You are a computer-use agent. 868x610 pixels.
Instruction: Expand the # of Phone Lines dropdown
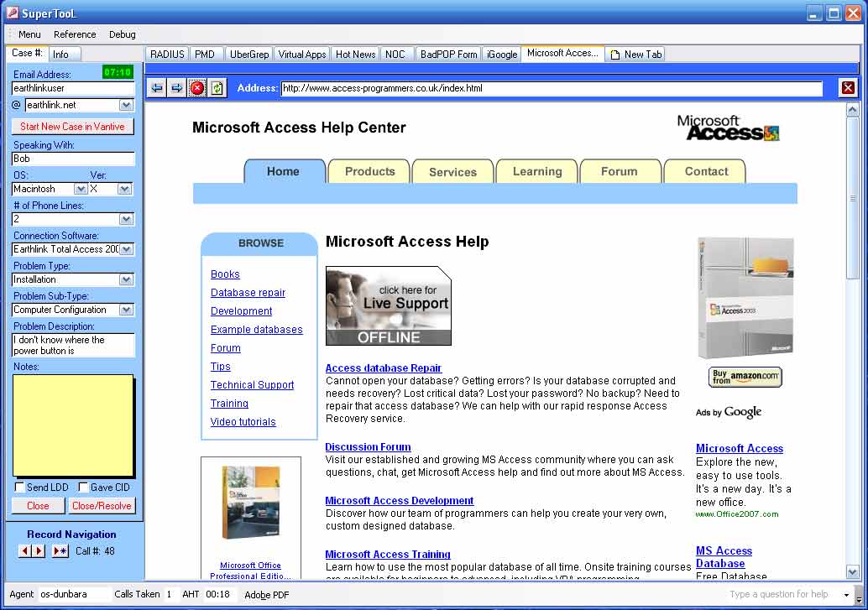pos(126,219)
